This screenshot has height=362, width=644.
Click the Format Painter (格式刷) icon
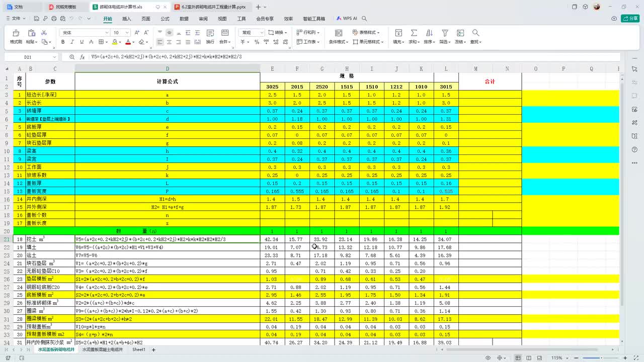pos(16,33)
